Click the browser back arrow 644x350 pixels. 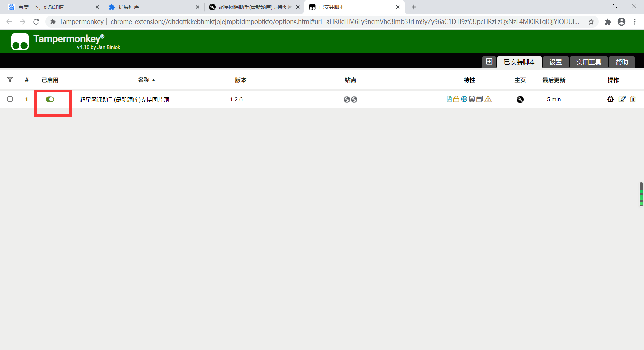tap(9, 22)
